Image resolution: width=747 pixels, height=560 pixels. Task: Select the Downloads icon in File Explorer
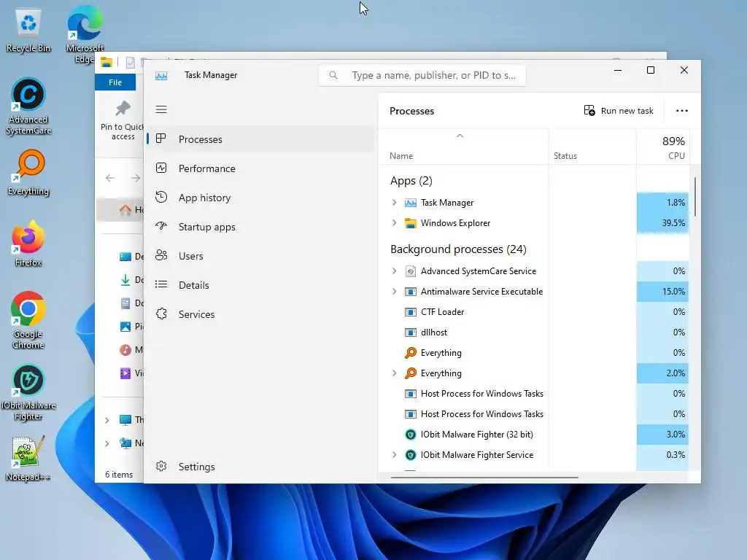tap(125, 280)
